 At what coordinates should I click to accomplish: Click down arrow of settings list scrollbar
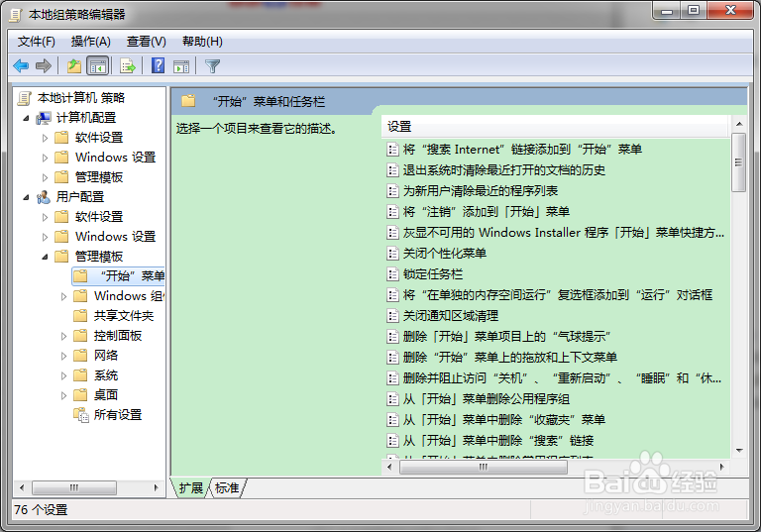point(739,451)
